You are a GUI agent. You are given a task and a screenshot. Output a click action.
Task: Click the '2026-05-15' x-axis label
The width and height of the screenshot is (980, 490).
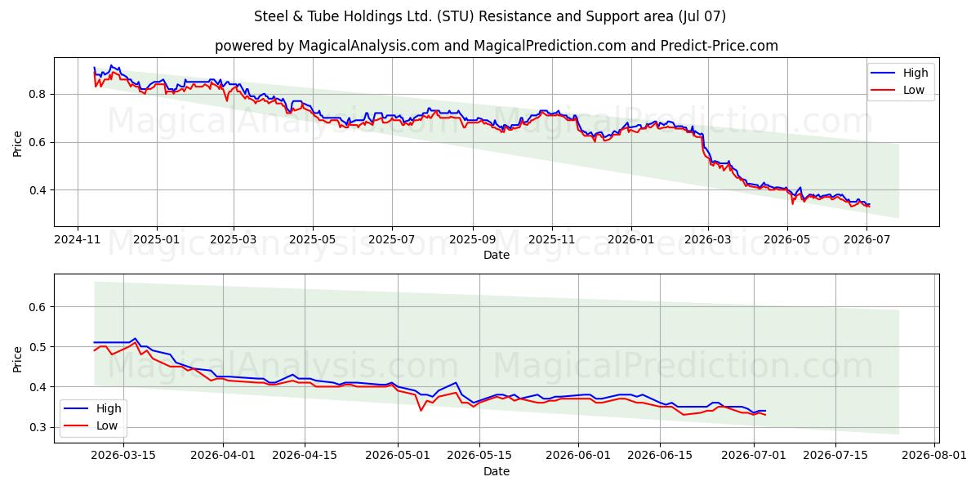tap(479, 457)
